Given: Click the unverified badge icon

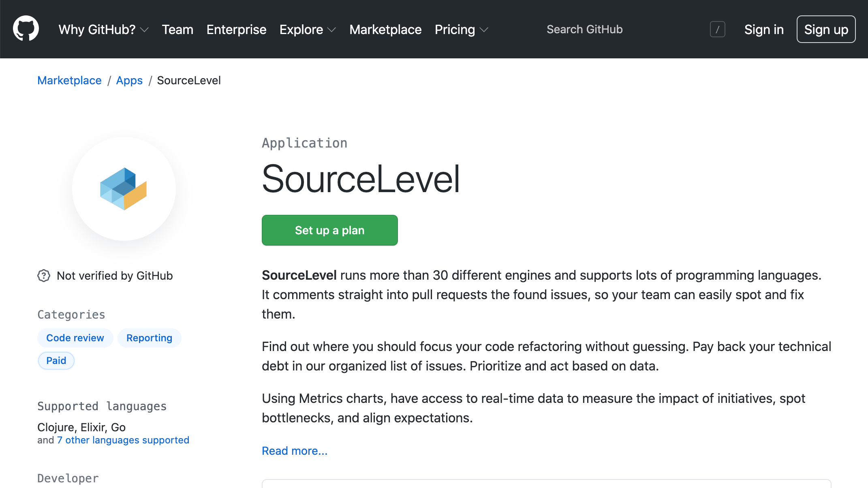Looking at the screenshot, I should pos(44,276).
